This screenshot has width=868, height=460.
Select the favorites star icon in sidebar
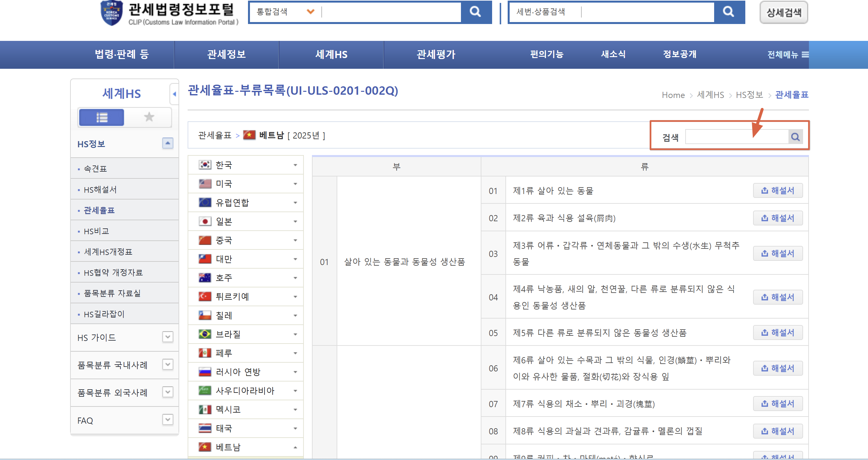tap(149, 117)
